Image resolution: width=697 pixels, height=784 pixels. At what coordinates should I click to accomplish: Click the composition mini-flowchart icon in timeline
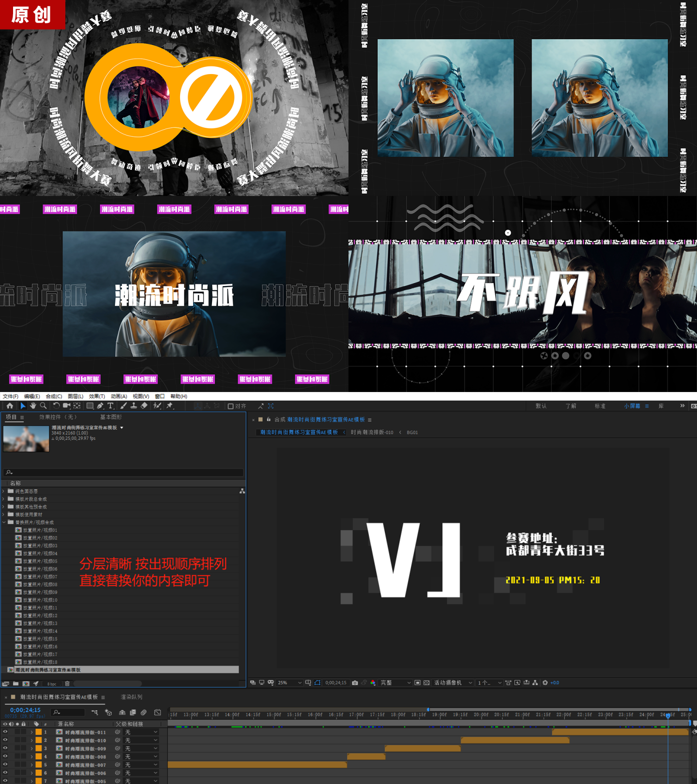tap(94, 712)
